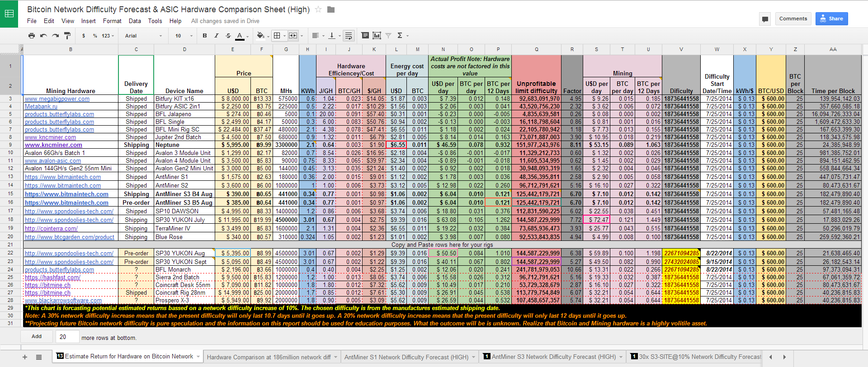Format cells as percent
This screenshot has height=367, width=868.
pos(95,36)
